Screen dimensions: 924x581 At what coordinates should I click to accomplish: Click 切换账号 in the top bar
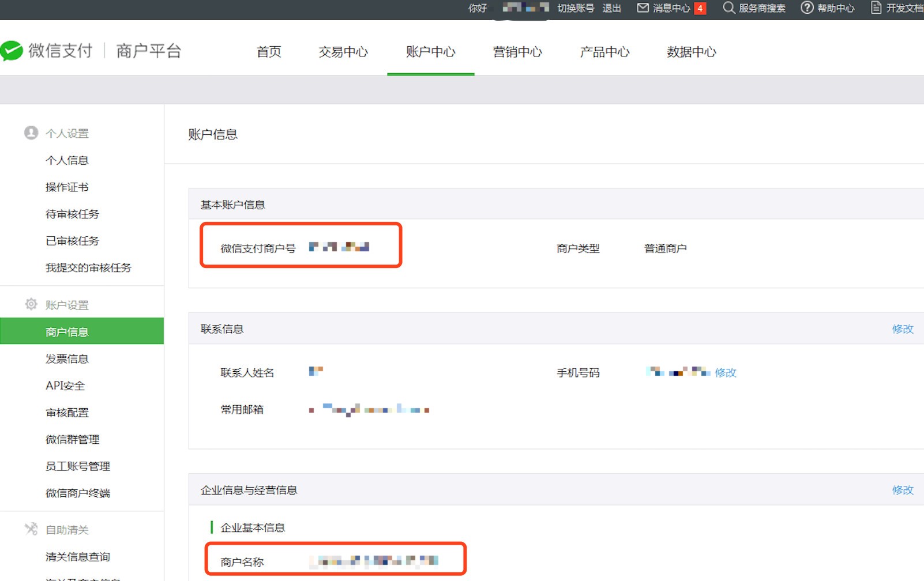[x=576, y=8]
